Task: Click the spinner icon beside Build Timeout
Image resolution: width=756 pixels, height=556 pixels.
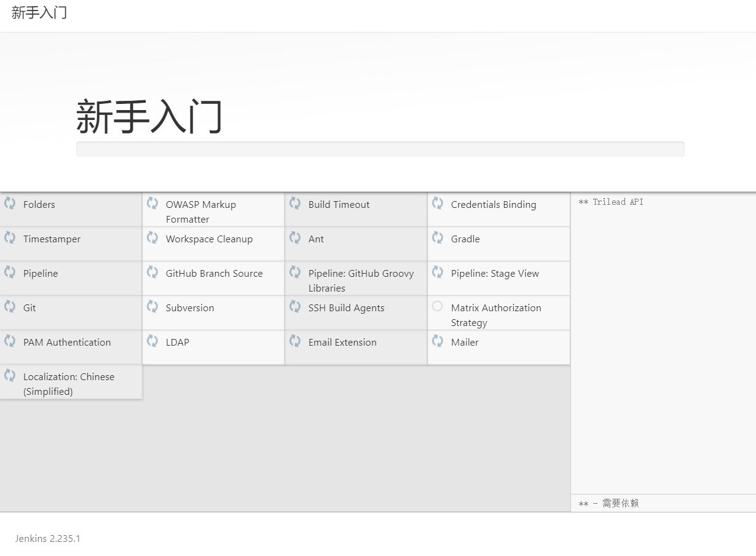Action: click(x=295, y=204)
